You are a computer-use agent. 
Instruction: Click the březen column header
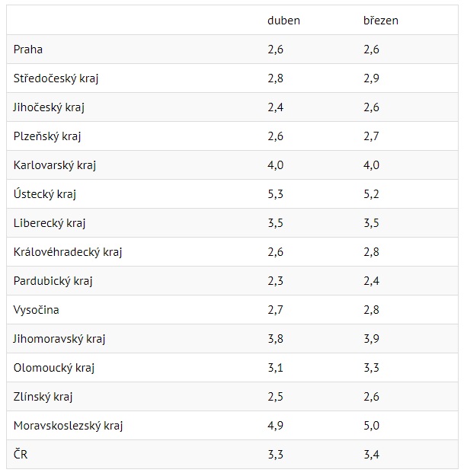[381, 21]
